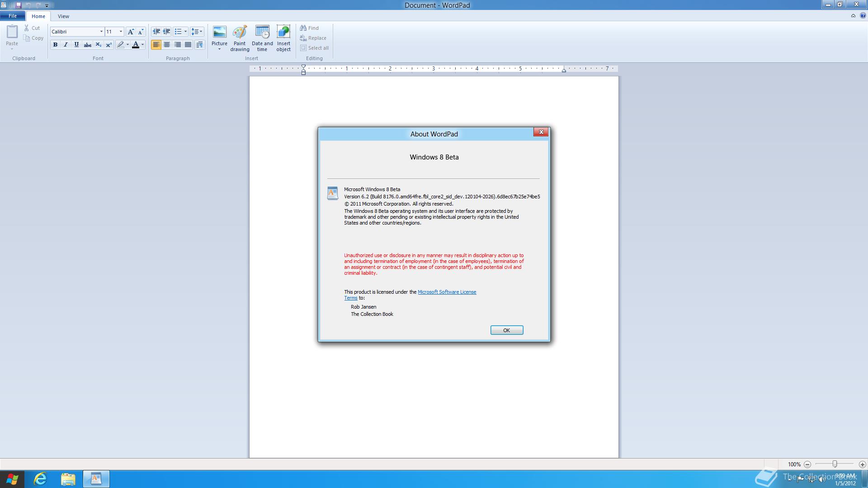Image resolution: width=868 pixels, height=488 pixels.
Task: Open the File menu
Action: (x=13, y=16)
